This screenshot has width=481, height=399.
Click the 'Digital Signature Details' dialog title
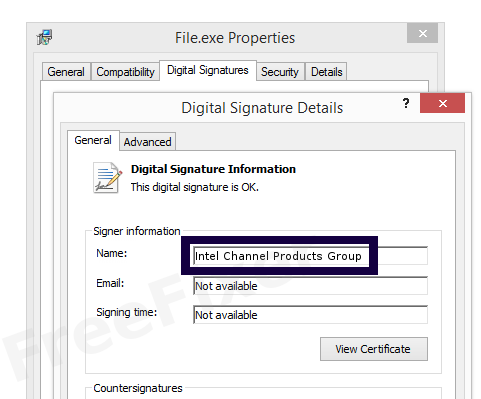click(262, 108)
